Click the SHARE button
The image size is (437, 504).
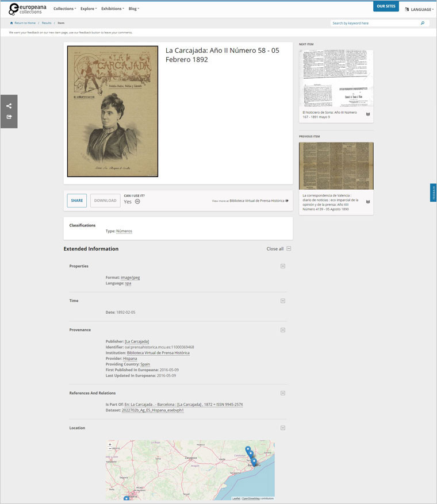tap(77, 201)
